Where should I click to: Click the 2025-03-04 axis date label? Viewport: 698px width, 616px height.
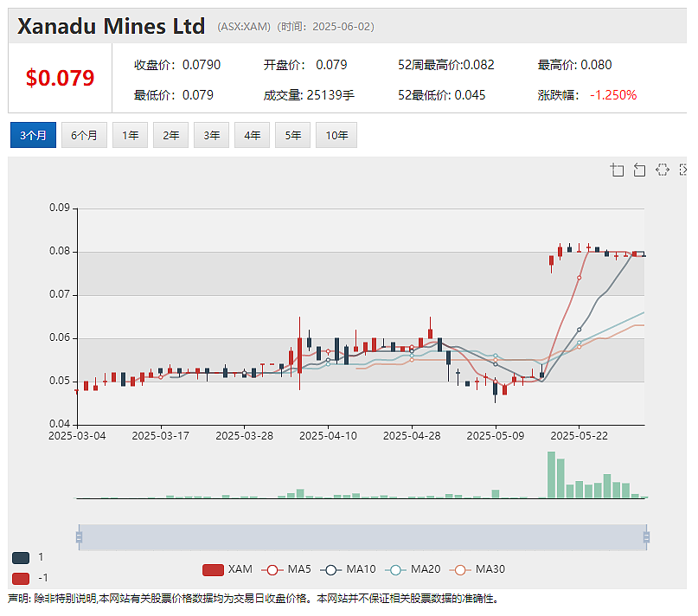pyautogui.click(x=77, y=435)
